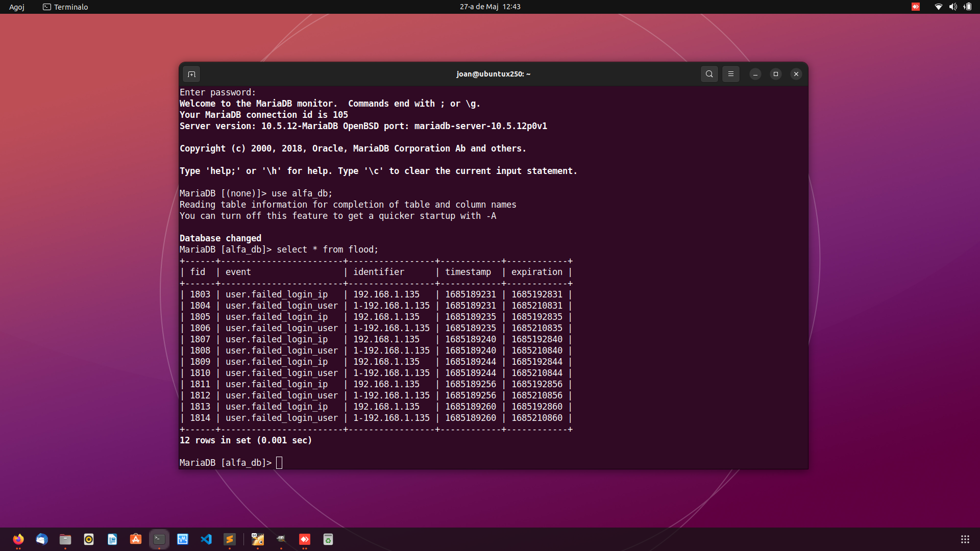980x551 pixels.
Task: Open System Monitor from the dock
Action: [183, 539]
